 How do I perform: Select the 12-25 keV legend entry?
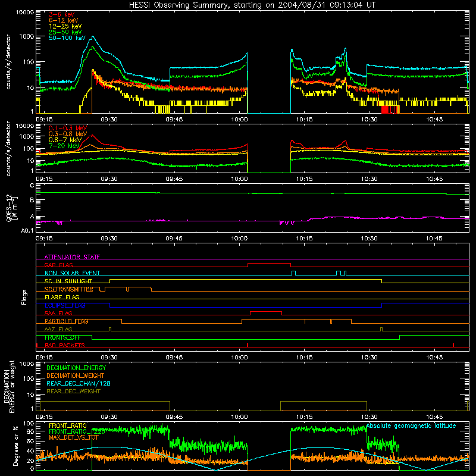(x=65, y=26)
